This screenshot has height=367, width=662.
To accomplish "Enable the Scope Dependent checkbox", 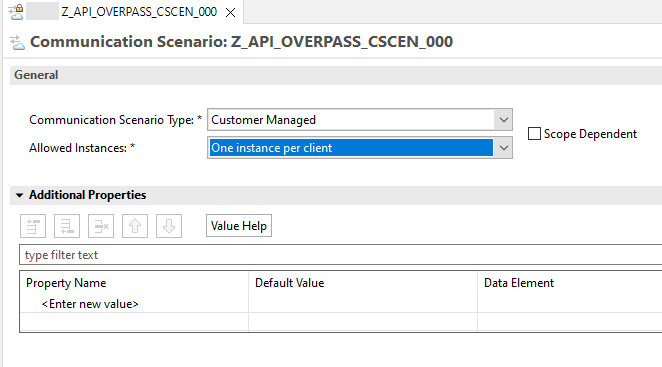I will 534,134.
